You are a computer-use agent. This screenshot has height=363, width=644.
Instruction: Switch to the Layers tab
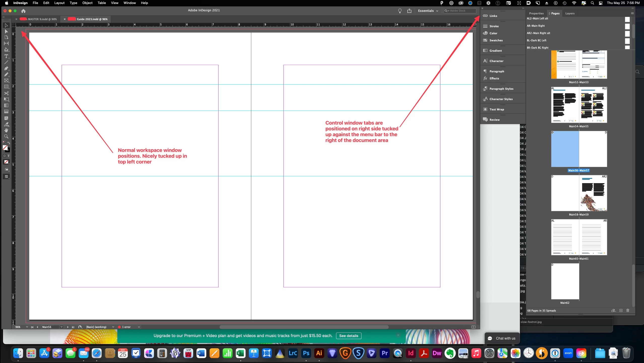tap(570, 13)
